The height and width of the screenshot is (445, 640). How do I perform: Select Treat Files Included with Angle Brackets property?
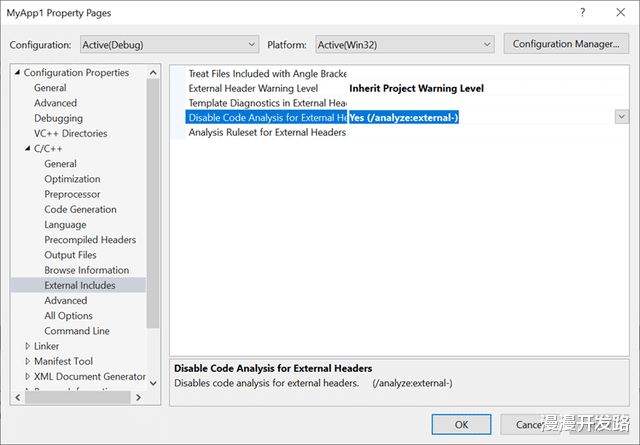tap(267, 73)
